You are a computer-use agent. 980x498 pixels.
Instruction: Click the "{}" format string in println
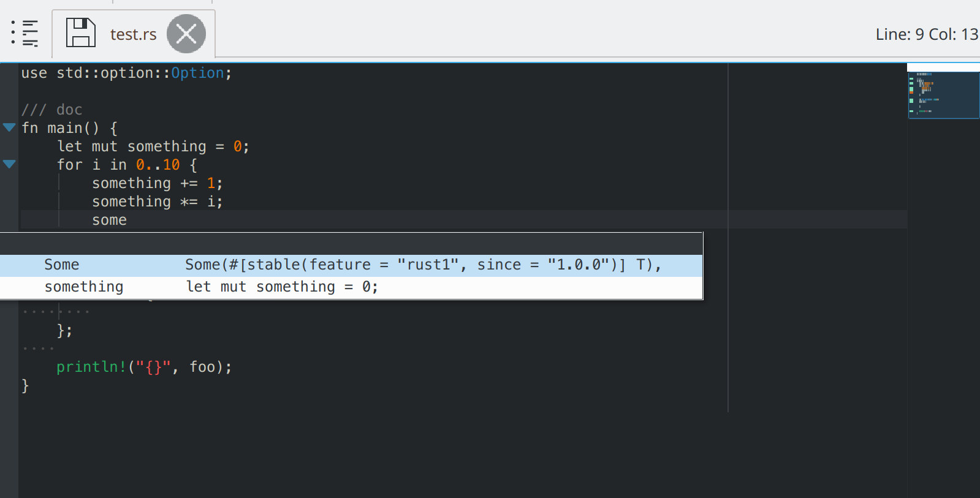[153, 367]
